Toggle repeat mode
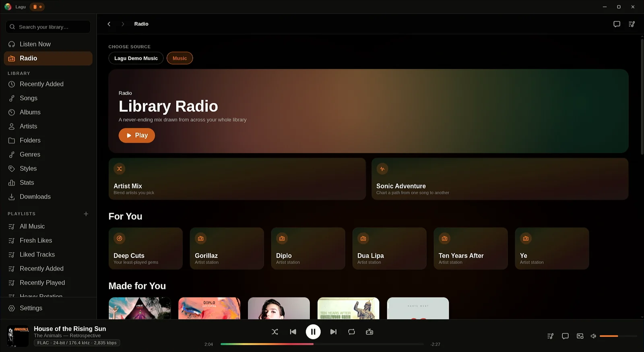The width and height of the screenshot is (644, 352). (x=351, y=332)
